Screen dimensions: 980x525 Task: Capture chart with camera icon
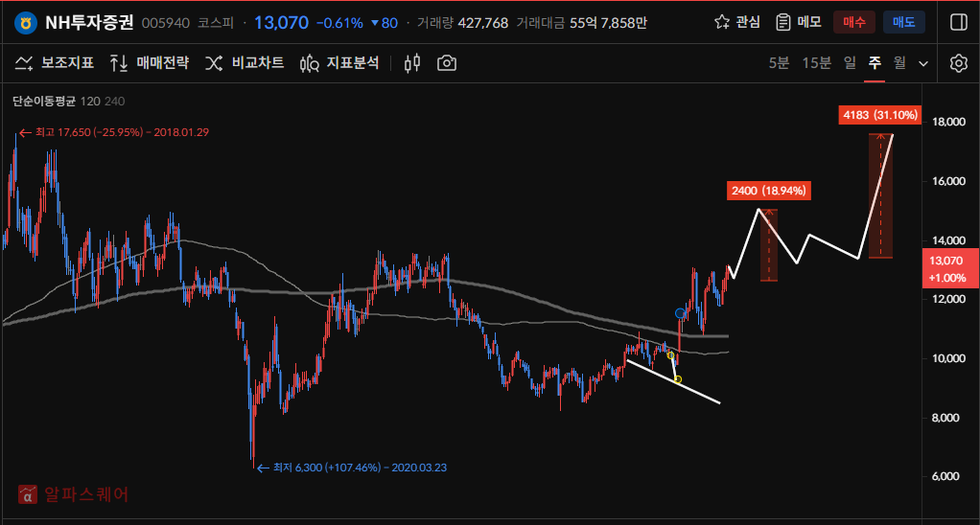[x=446, y=63]
